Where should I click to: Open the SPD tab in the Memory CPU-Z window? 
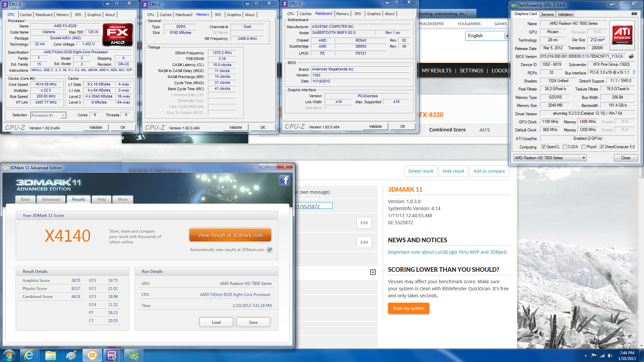coord(218,15)
